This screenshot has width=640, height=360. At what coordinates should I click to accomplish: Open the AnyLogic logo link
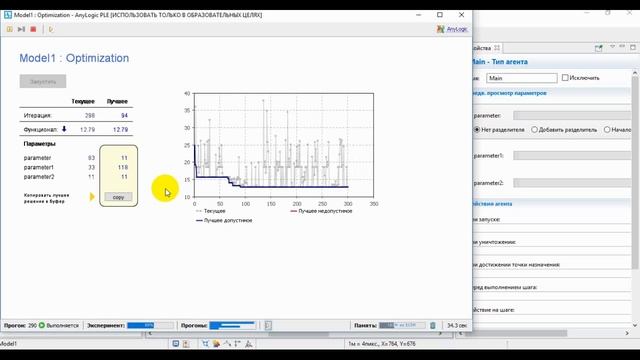pyautogui.click(x=452, y=29)
